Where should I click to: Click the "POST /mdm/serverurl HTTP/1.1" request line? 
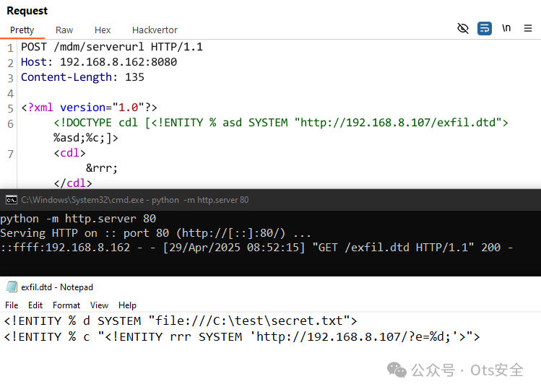pyautogui.click(x=112, y=47)
